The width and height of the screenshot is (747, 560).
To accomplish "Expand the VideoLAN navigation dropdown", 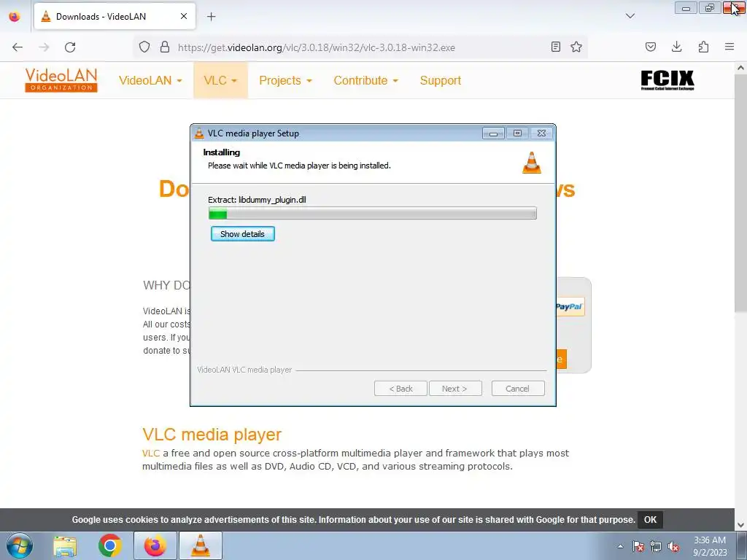I will (x=150, y=80).
